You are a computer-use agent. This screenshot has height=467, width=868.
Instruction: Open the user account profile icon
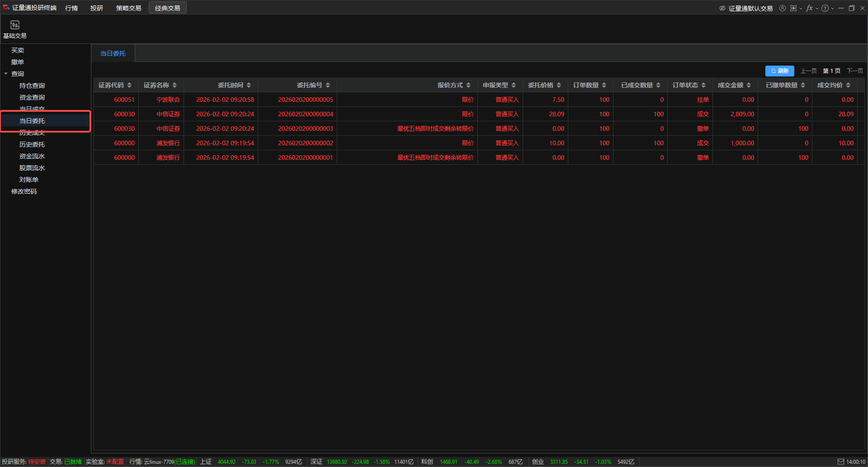click(783, 8)
